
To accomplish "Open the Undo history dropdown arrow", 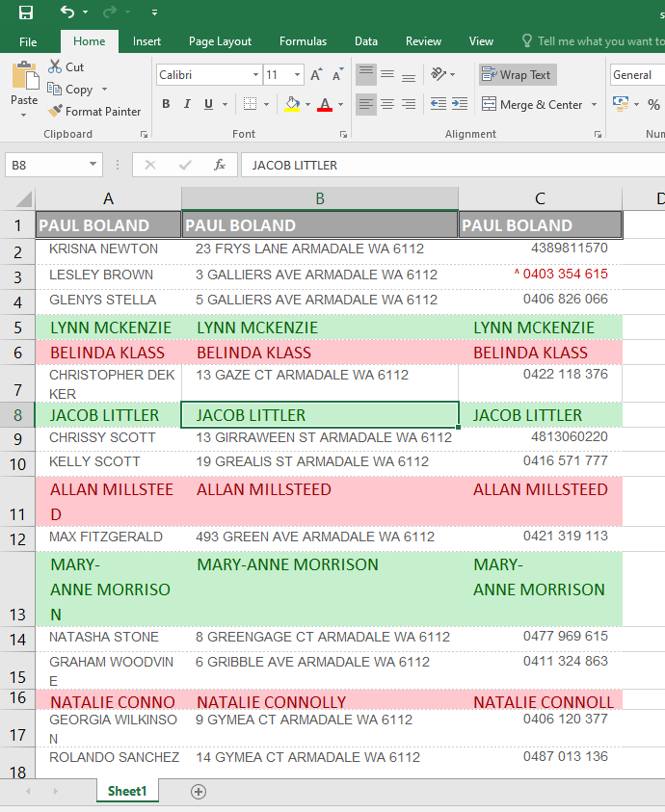I will pyautogui.click(x=85, y=12).
